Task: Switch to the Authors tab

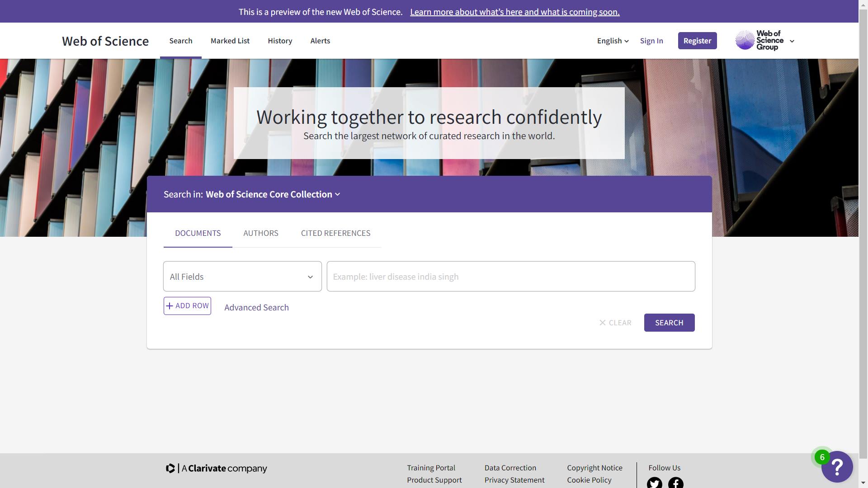Action: [x=261, y=233]
